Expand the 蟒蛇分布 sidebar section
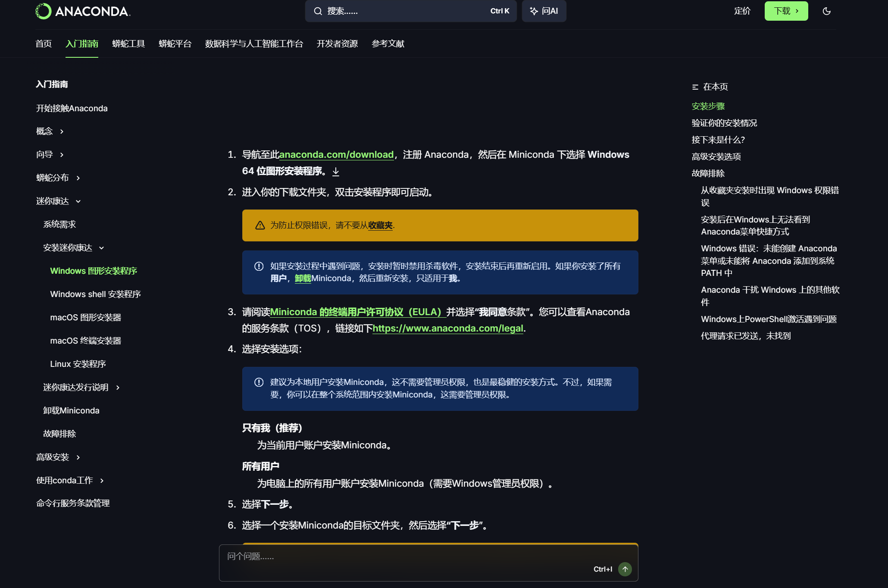 [78, 178]
